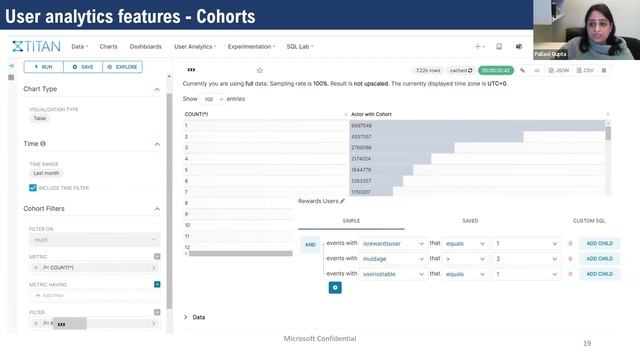Screen dimensions: 640x360
Task: Open the SQL Lab menu
Action: click(x=300, y=47)
